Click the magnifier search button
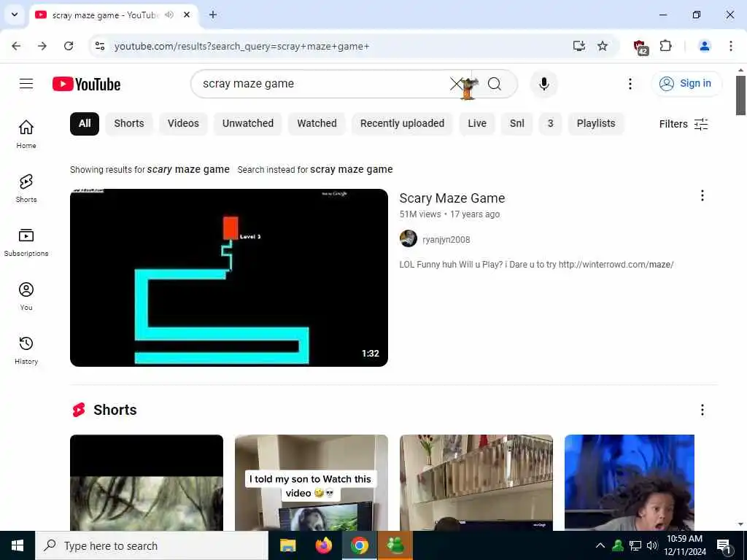The height and width of the screenshot is (560, 747). pyautogui.click(x=495, y=84)
